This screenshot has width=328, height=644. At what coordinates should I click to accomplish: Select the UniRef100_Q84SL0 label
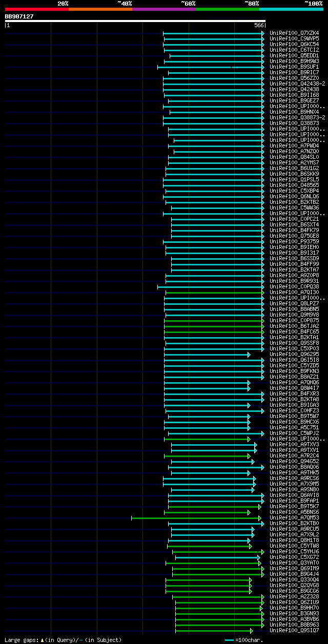294,157
